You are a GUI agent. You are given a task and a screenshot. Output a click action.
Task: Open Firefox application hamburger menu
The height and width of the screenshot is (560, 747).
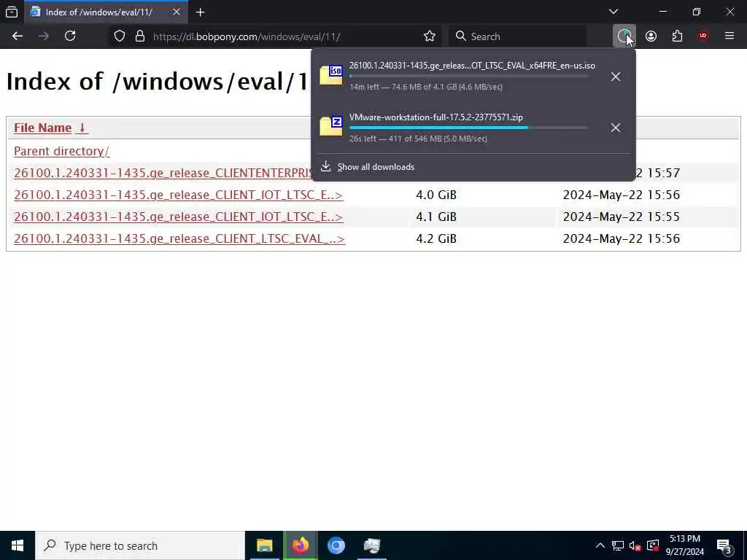(729, 36)
